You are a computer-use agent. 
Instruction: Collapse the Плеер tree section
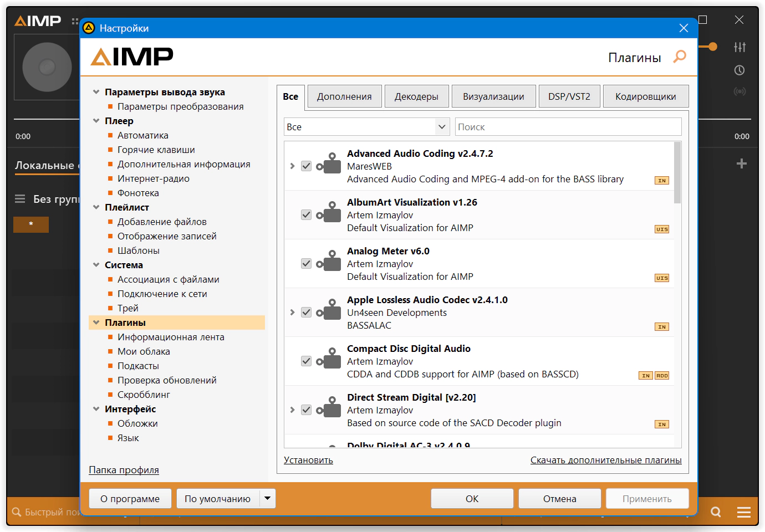[96, 121]
